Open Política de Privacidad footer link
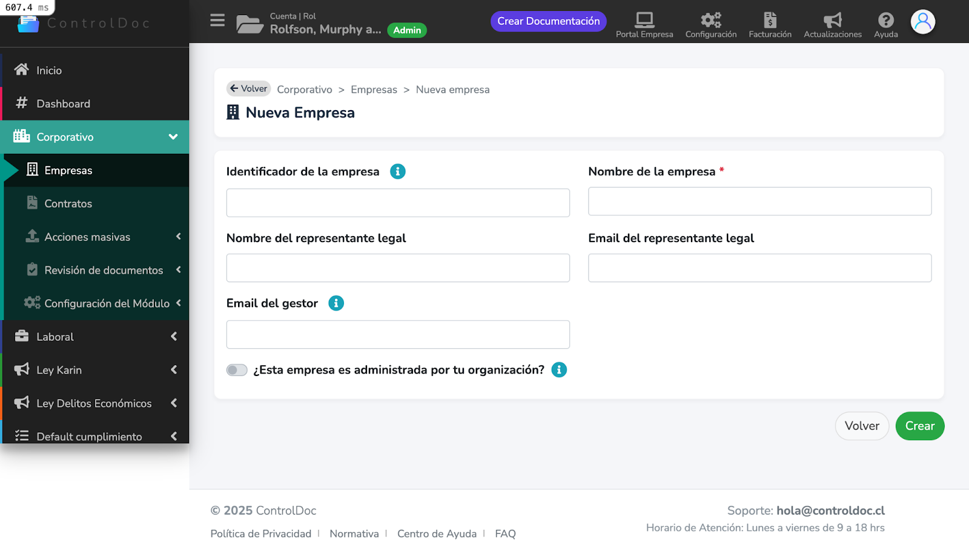Screen dimensions: 969x560 point(261,533)
